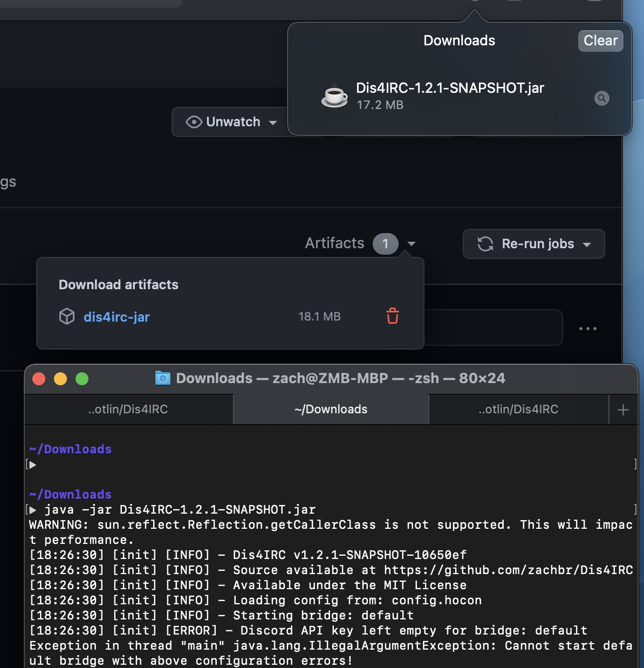Switch to the last ..otlin/Dis4IRC terminal tab
Viewport: 644px width, 668px height.
click(518, 409)
